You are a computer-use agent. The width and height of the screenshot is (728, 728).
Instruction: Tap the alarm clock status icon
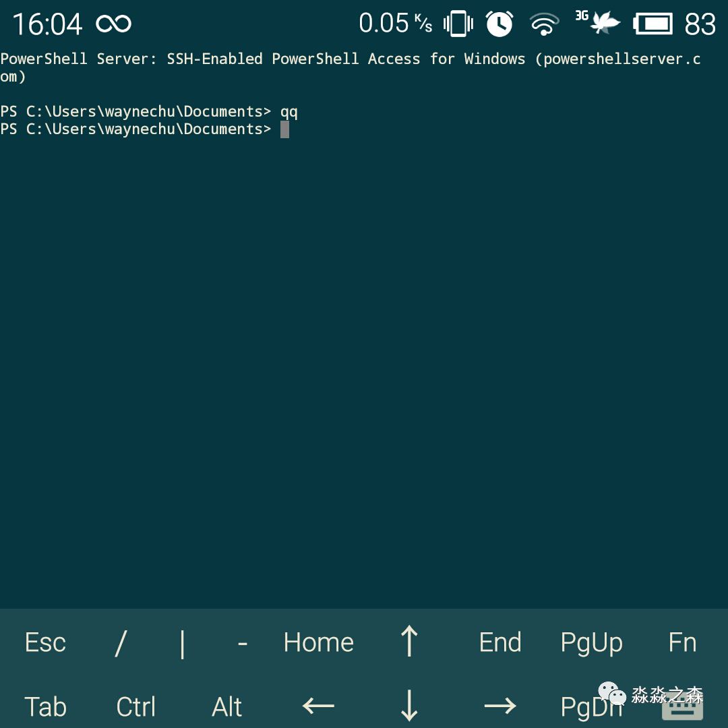[x=499, y=24]
